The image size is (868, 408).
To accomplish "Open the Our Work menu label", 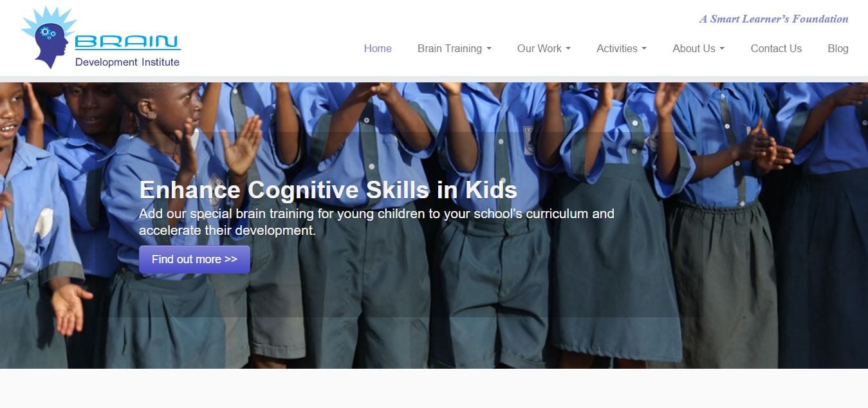I will [539, 48].
